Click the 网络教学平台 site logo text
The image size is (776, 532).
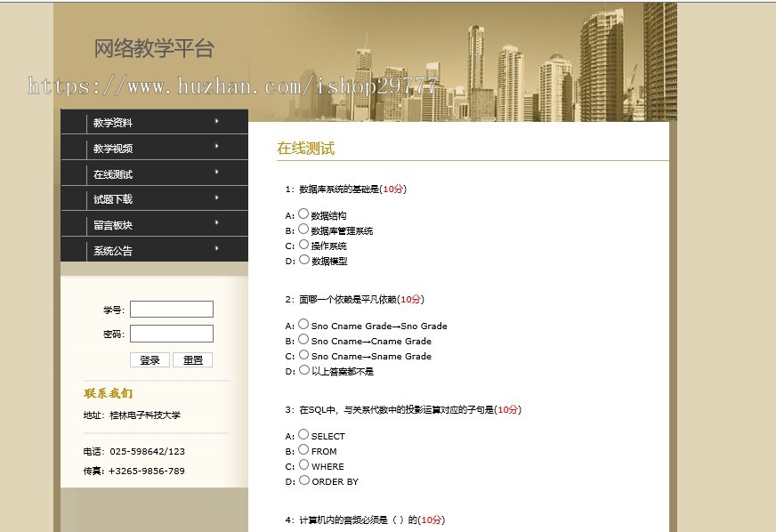click(x=153, y=50)
